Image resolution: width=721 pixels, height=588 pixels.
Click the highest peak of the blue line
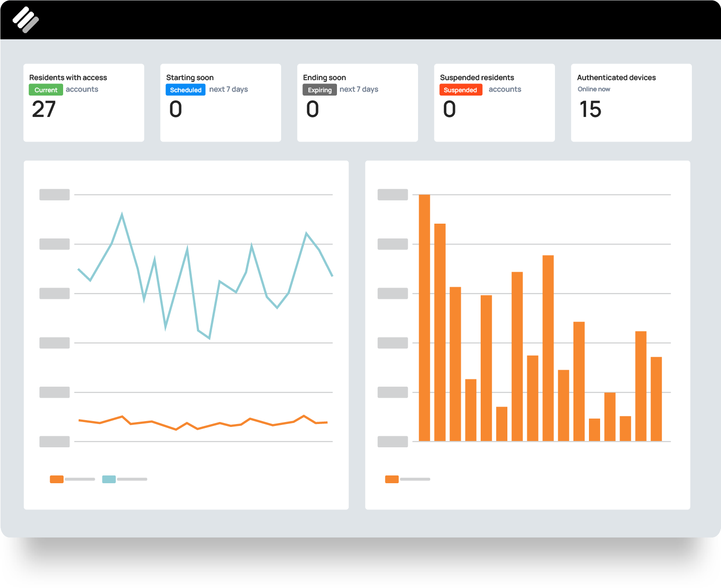(x=122, y=214)
